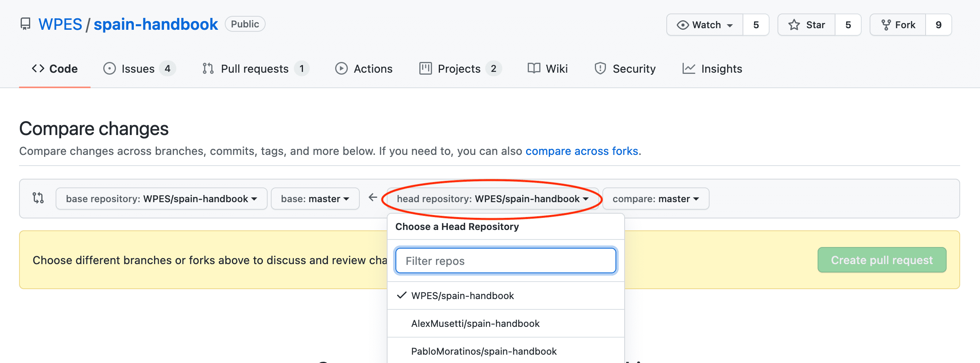Click the Create pull request button

pos(882,260)
